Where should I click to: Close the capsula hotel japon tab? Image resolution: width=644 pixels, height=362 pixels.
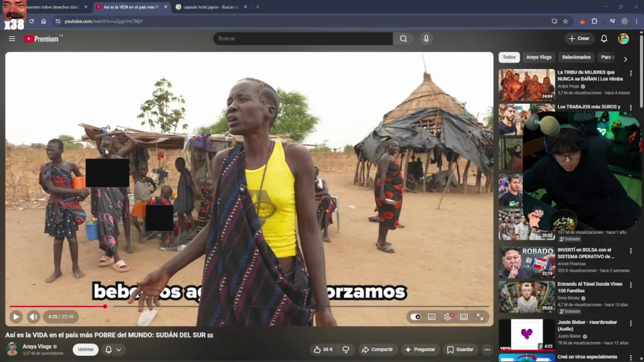click(x=246, y=7)
